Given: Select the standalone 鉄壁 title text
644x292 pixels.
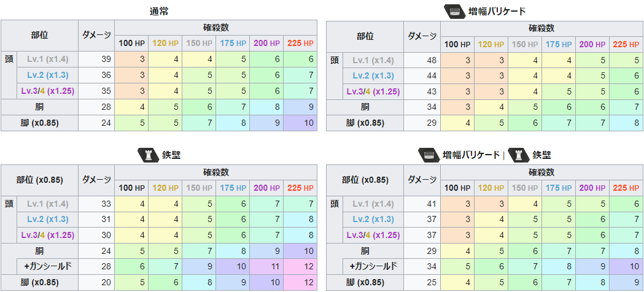Looking at the screenshot, I should click(172, 155).
